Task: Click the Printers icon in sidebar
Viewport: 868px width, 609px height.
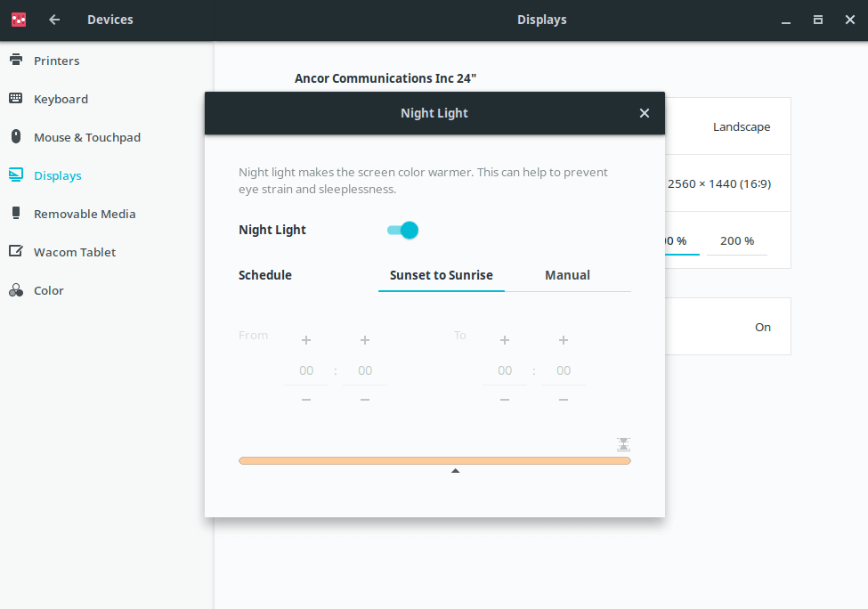Action: pos(16,61)
